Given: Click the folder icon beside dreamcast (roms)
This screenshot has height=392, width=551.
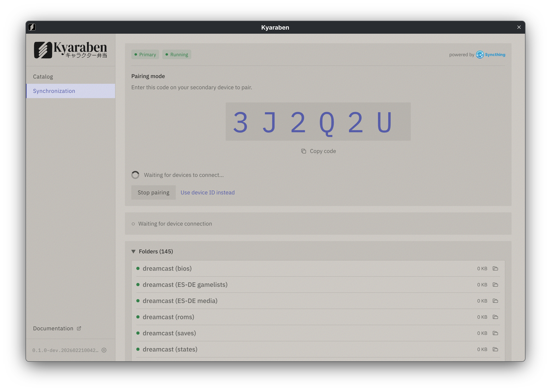Looking at the screenshot, I should pos(495,317).
